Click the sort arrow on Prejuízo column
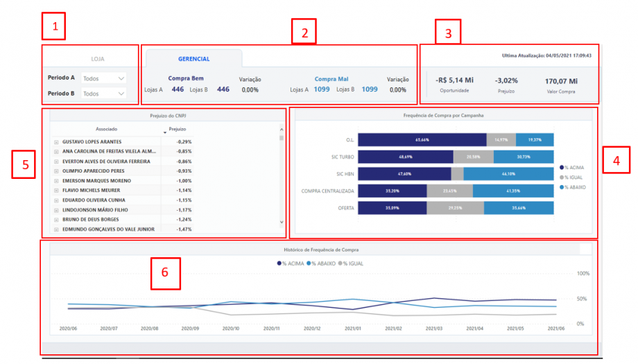The width and height of the screenshot is (638, 364). 165,130
